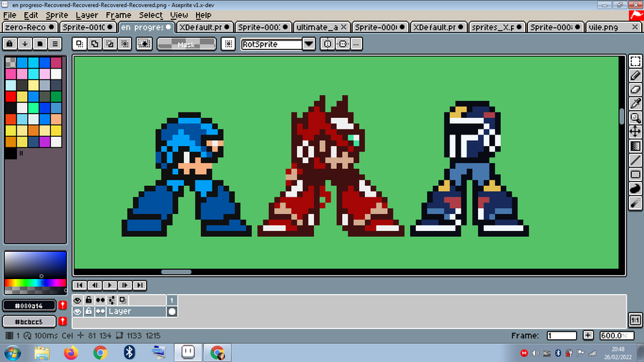Open the Sprite menu
This screenshot has width=644, height=362.
[x=57, y=15]
